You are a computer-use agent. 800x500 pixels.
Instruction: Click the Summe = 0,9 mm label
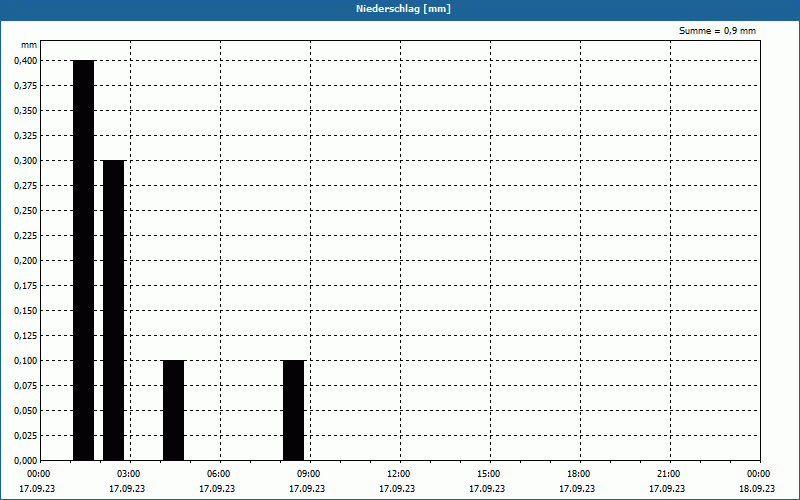click(x=717, y=31)
